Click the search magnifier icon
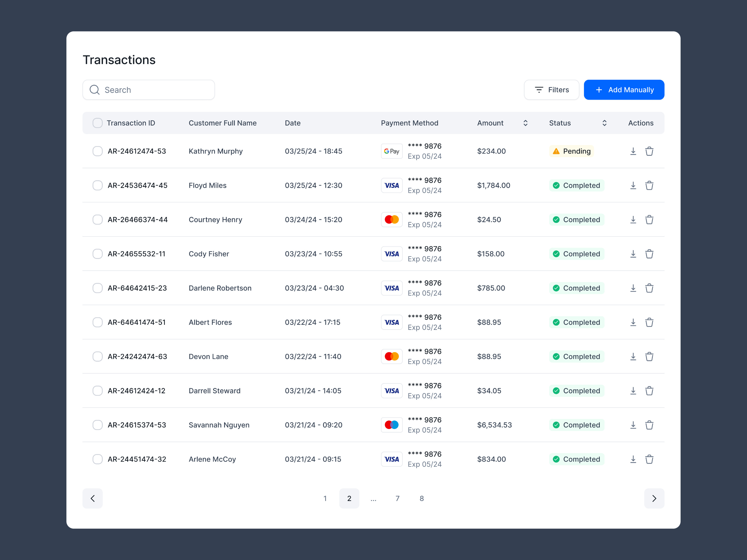747x560 pixels. [94, 90]
